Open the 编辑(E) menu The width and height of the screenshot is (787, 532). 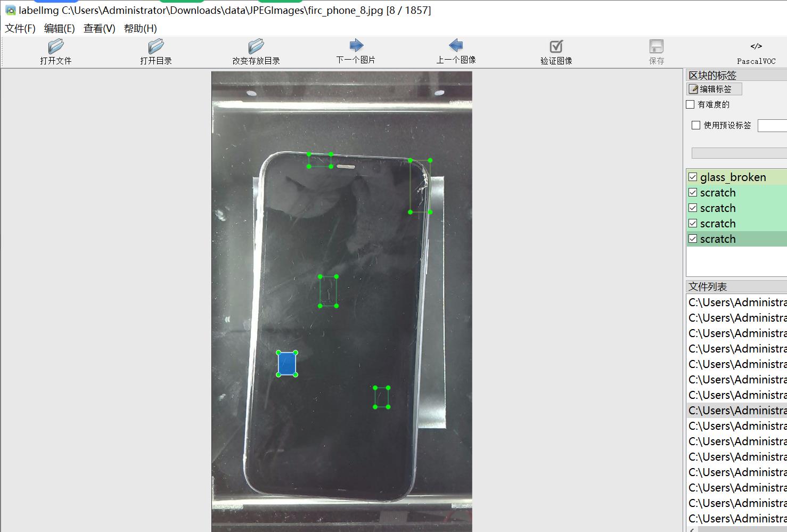[60, 28]
